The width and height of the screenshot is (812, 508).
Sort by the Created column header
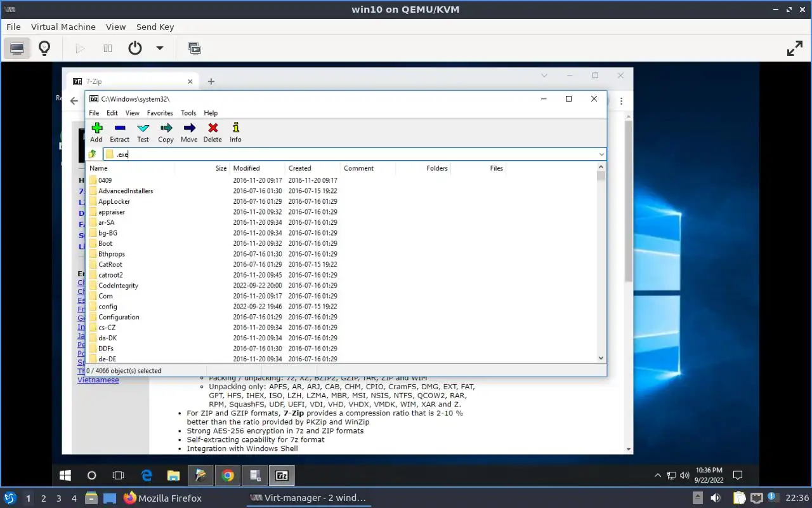(313, 168)
